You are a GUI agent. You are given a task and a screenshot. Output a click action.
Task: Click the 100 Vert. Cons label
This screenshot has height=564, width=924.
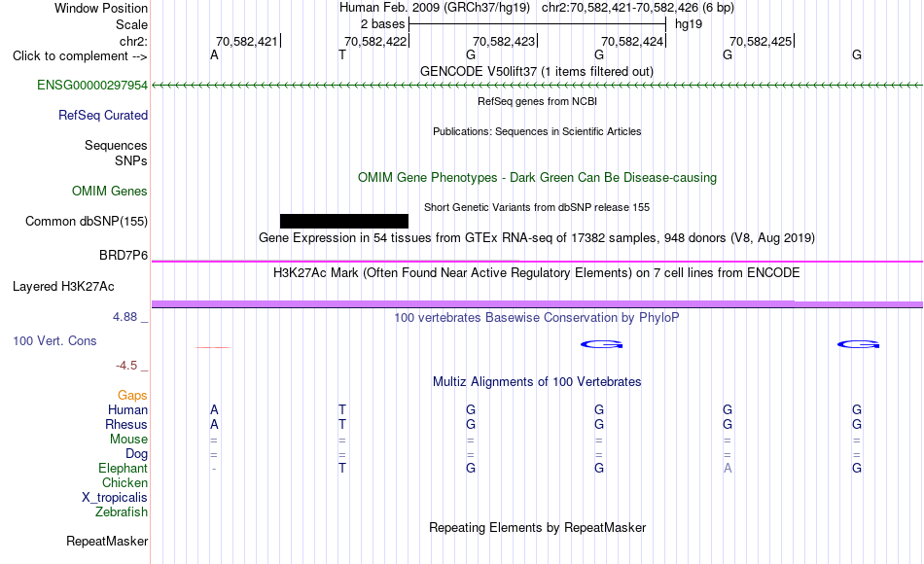(54, 340)
